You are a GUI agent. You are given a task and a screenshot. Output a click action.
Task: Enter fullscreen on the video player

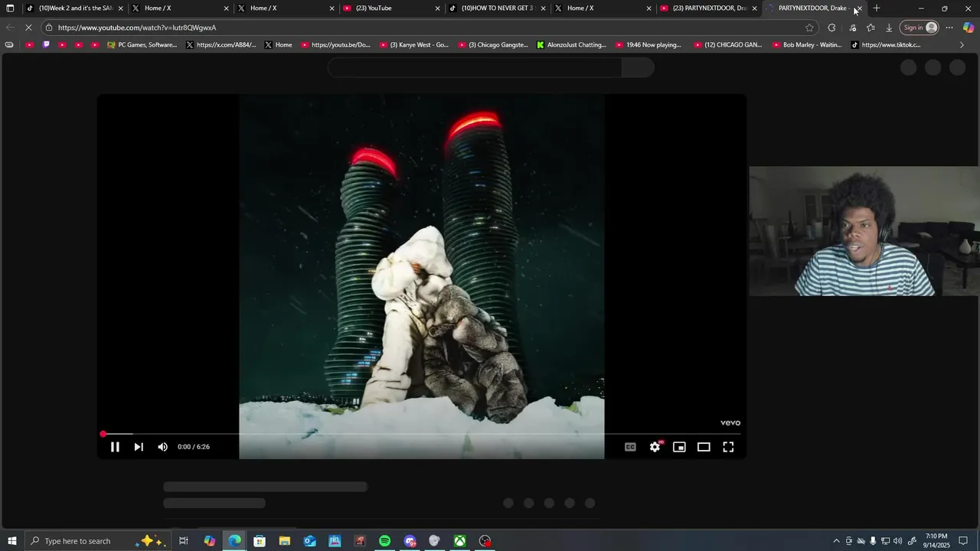(728, 447)
